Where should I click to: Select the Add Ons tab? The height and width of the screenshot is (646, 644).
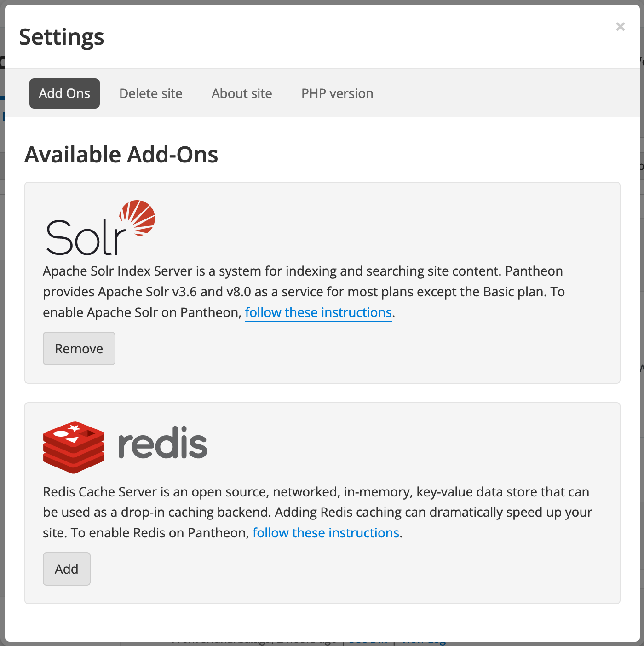tap(64, 93)
